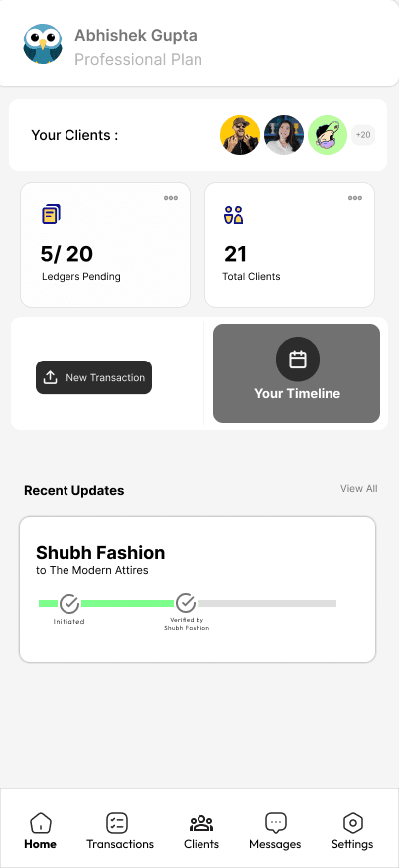Select the Verified by Shubh Fashion checkmark
This screenshot has width=399, height=868.
(186, 604)
